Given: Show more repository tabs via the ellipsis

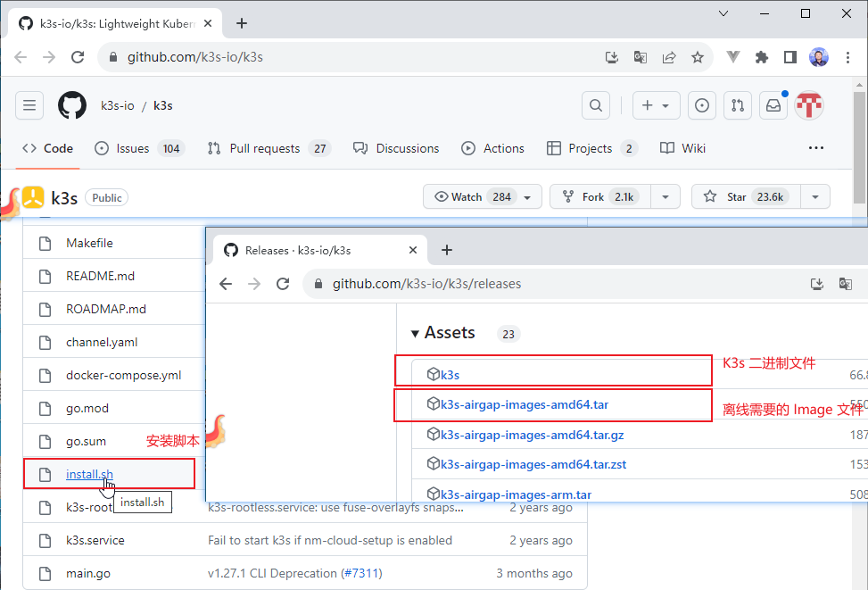Looking at the screenshot, I should click(816, 148).
